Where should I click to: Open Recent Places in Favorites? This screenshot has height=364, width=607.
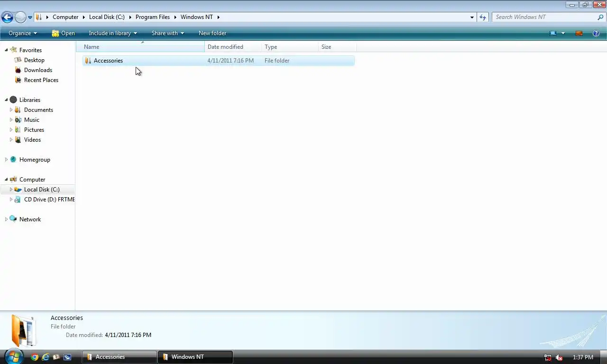point(41,80)
